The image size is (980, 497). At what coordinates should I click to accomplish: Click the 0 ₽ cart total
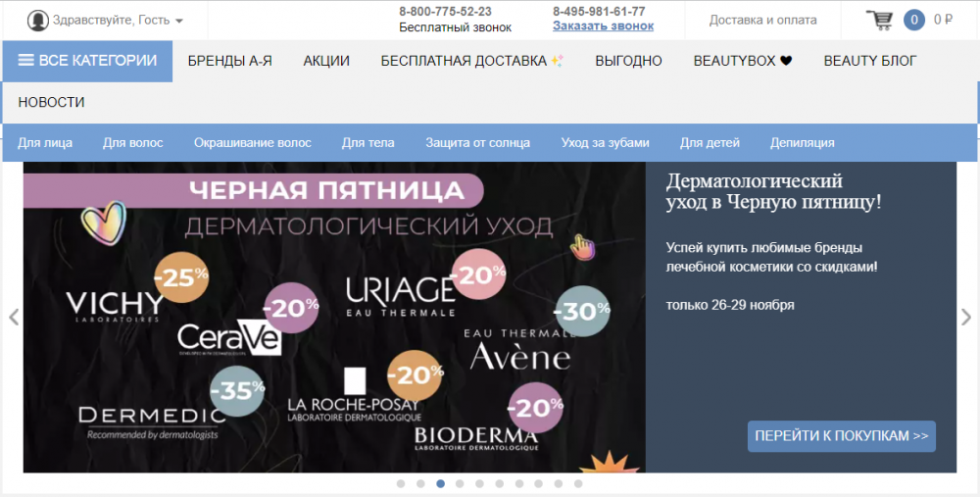tap(943, 20)
